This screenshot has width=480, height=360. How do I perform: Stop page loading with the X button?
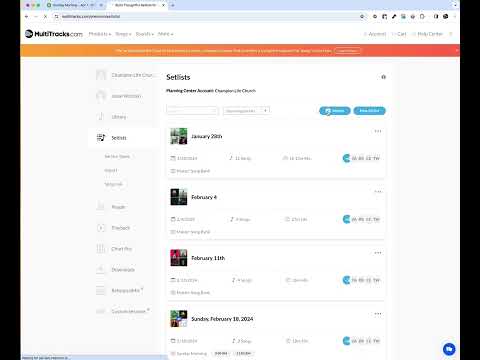(x=45, y=16)
